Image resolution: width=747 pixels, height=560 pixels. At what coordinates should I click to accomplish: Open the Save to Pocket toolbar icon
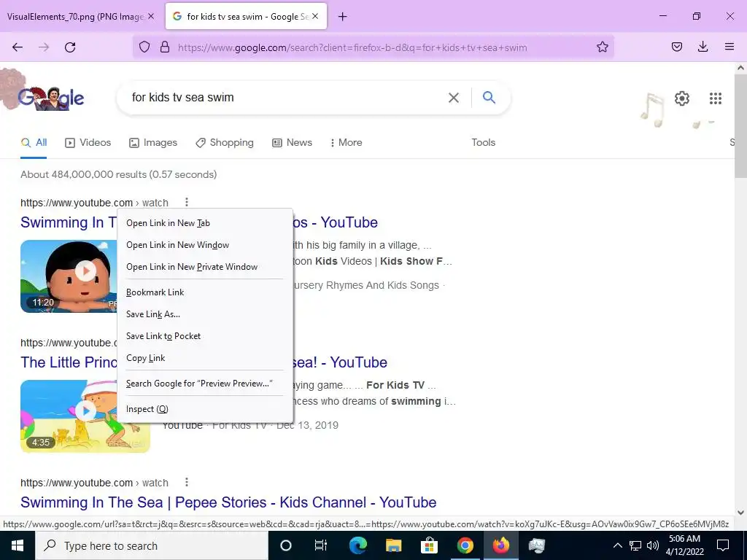tap(676, 47)
